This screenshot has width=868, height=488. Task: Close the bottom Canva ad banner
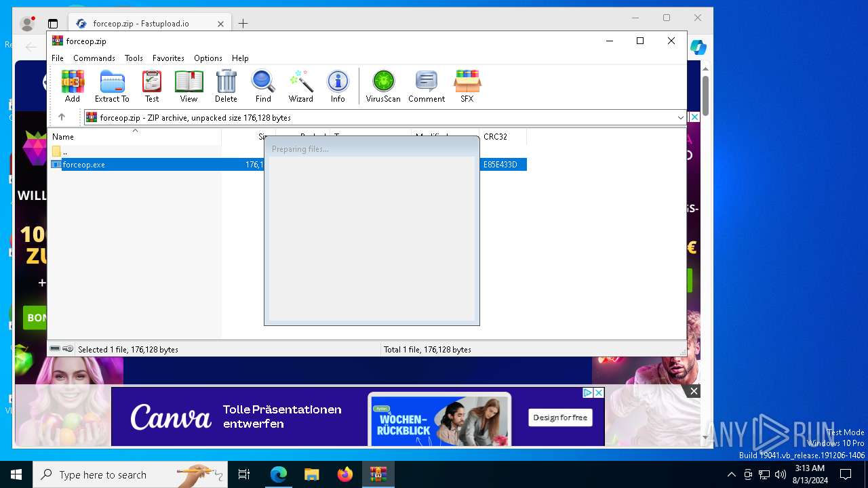tap(694, 391)
